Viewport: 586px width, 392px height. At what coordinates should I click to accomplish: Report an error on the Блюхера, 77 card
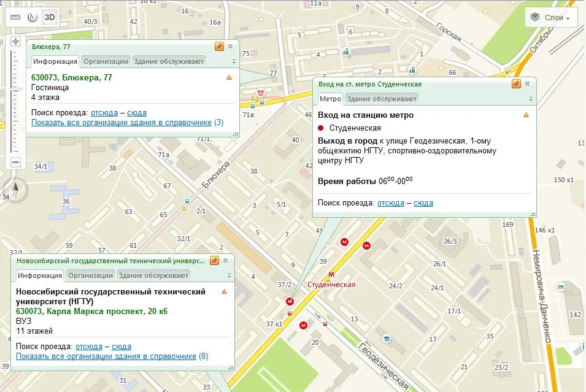[229, 77]
